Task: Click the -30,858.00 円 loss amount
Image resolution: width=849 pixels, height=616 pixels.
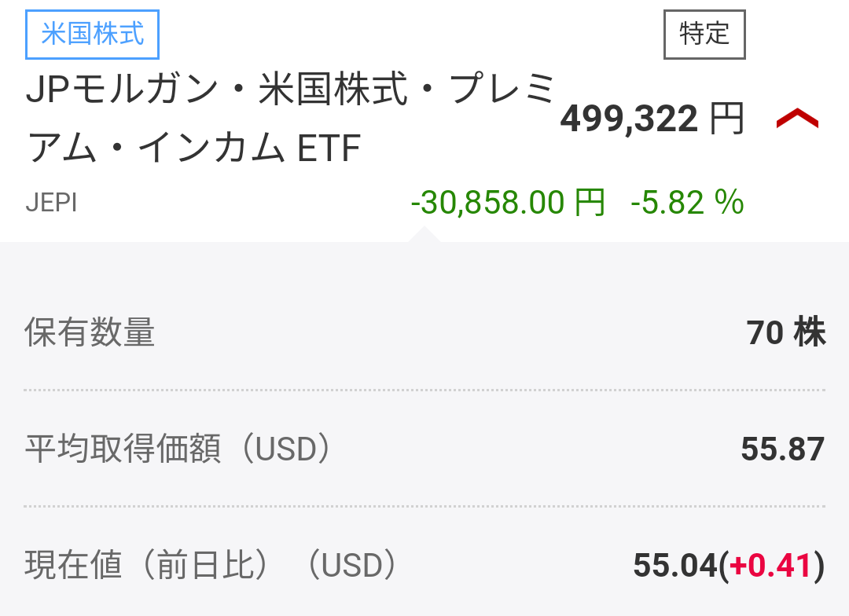Action: (x=508, y=203)
